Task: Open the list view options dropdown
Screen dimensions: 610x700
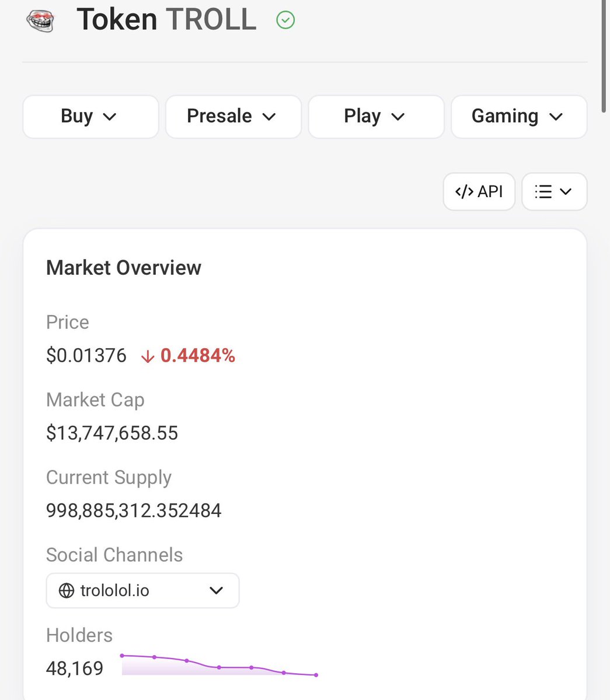Action: point(554,191)
